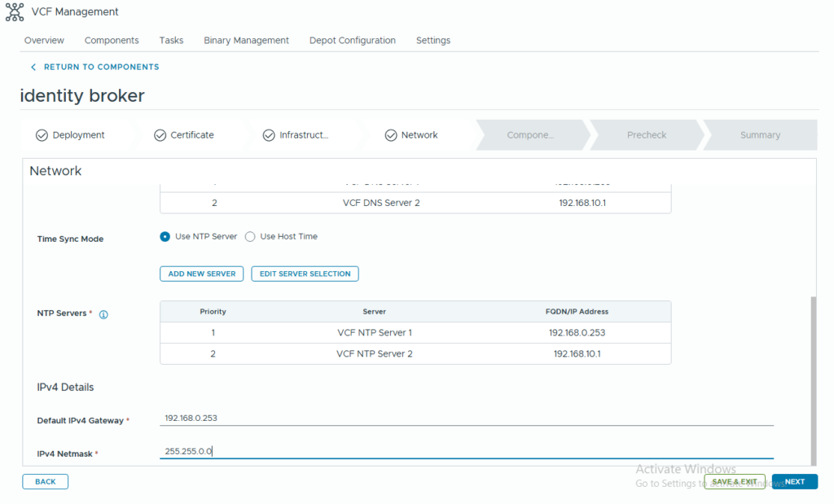The width and height of the screenshot is (834, 504).
Task: Go to the Depot Configuration tab
Action: 352,40
